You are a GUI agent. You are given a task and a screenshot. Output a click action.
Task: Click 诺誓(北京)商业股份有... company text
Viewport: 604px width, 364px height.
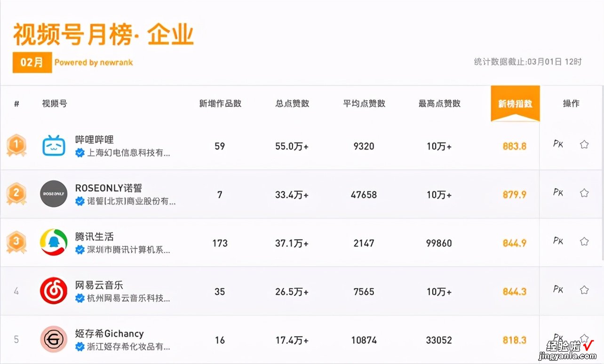132,201
